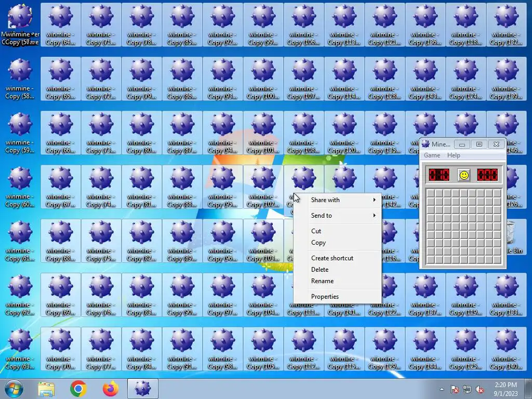Select the winmine - Copy (63) desktop icon
Screen dimensions: 532x399
20,349
